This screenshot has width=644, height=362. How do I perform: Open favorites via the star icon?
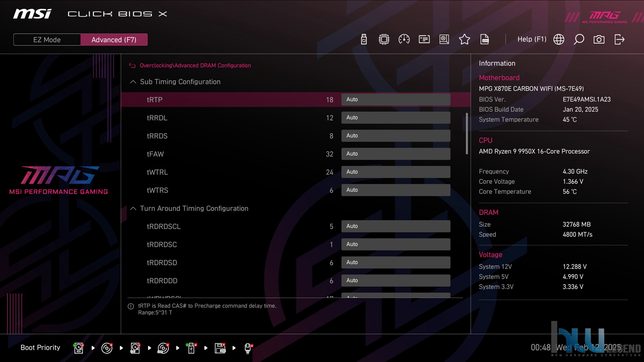click(464, 39)
